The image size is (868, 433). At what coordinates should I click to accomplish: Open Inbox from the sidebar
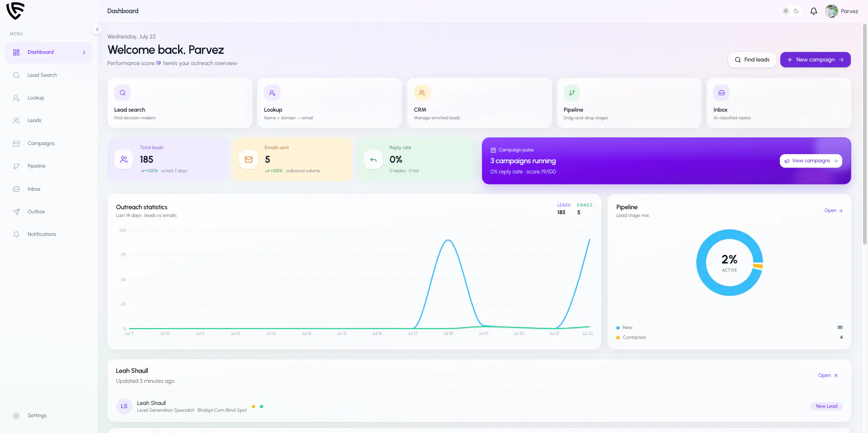(x=48, y=189)
